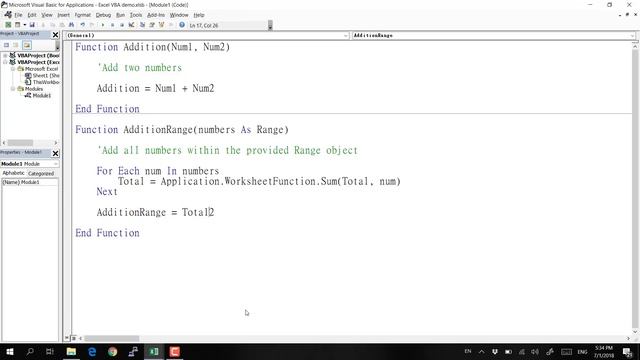The height and width of the screenshot is (360, 640).
Task: Click the Redo toolbar icon
Action: [x=92, y=25]
